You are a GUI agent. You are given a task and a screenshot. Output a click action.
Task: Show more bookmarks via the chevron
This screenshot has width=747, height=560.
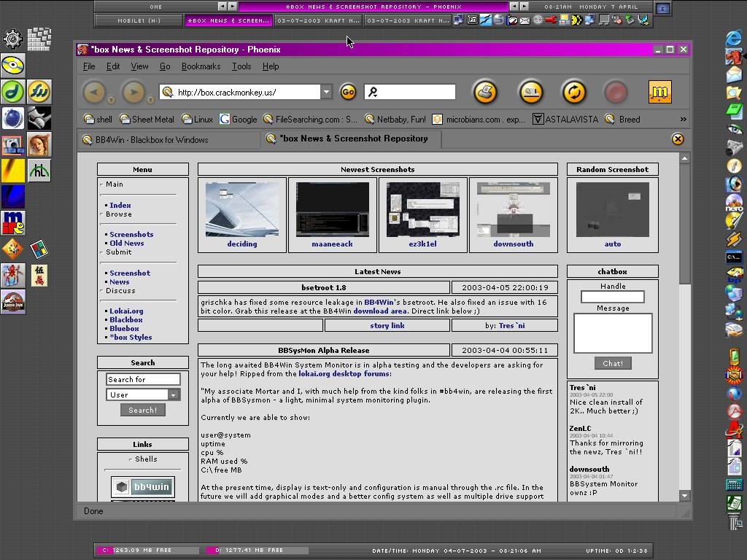(x=683, y=119)
